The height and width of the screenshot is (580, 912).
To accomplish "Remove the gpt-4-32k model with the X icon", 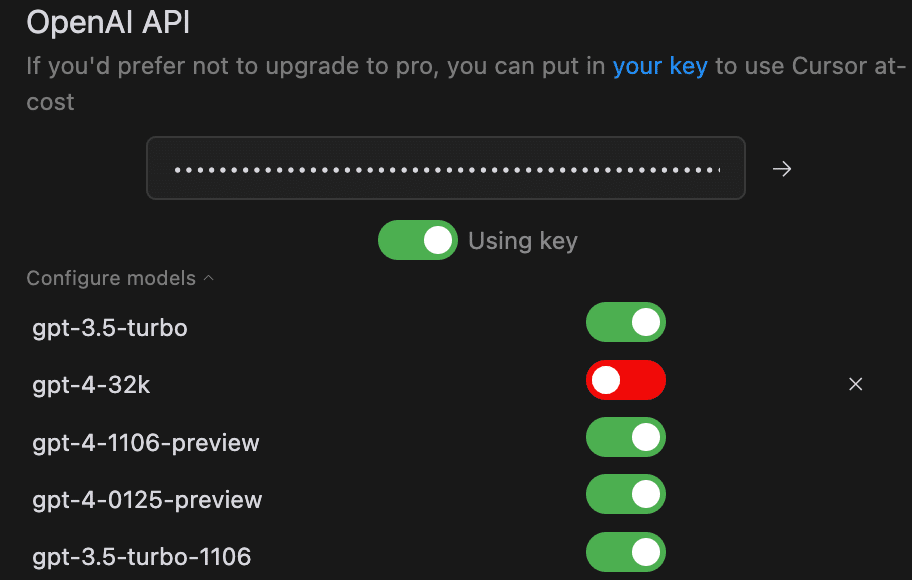I will tap(855, 384).
